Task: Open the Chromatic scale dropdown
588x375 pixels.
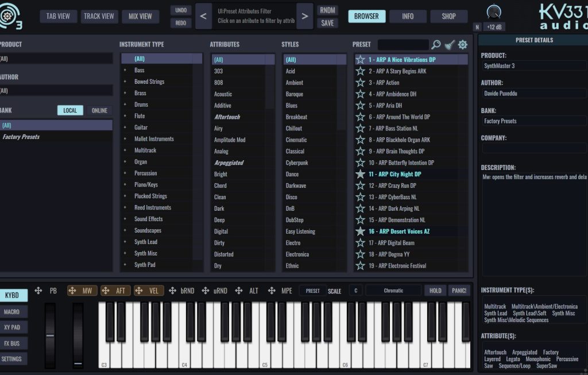Action: (393, 291)
